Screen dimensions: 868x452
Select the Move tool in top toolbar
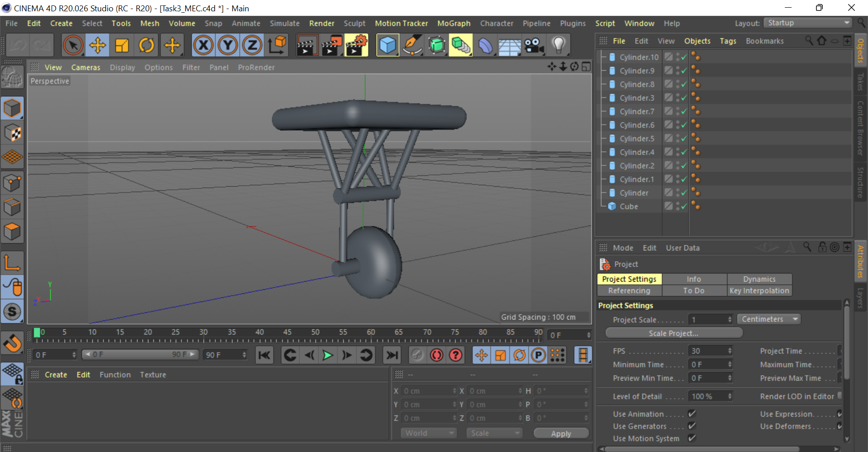click(x=98, y=45)
